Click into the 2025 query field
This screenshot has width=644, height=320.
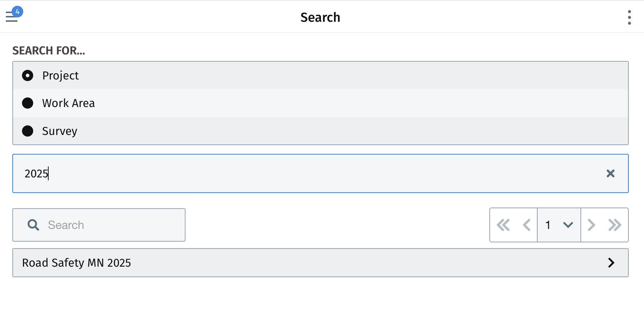321,173
